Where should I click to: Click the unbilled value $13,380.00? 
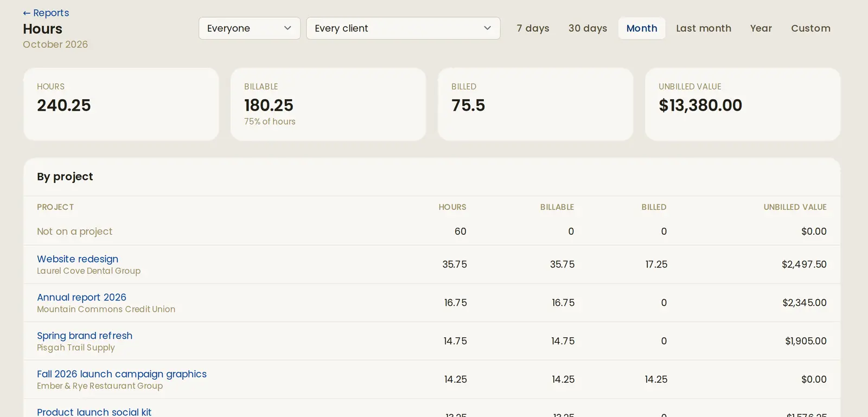[x=700, y=105]
